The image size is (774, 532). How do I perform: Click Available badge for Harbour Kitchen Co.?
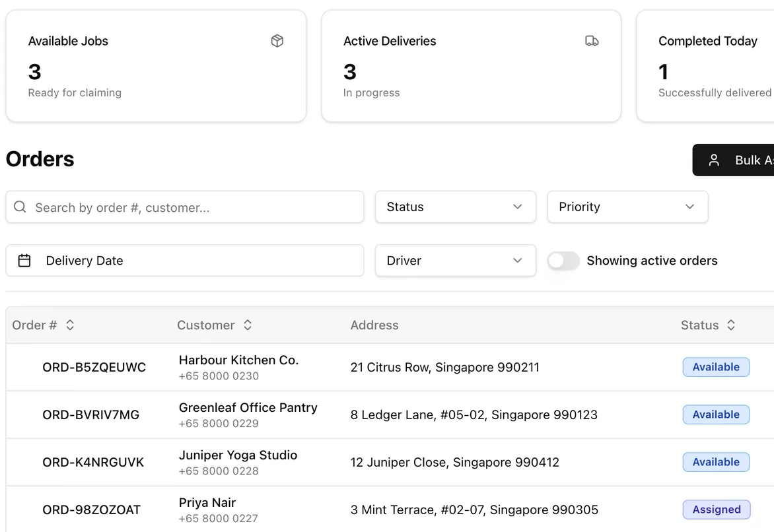click(716, 367)
